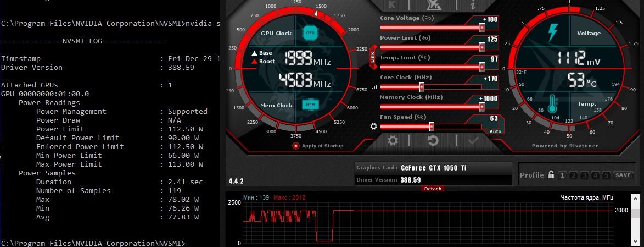
Task: Reset settings with the circular arrow icon
Action: tap(433, 141)
